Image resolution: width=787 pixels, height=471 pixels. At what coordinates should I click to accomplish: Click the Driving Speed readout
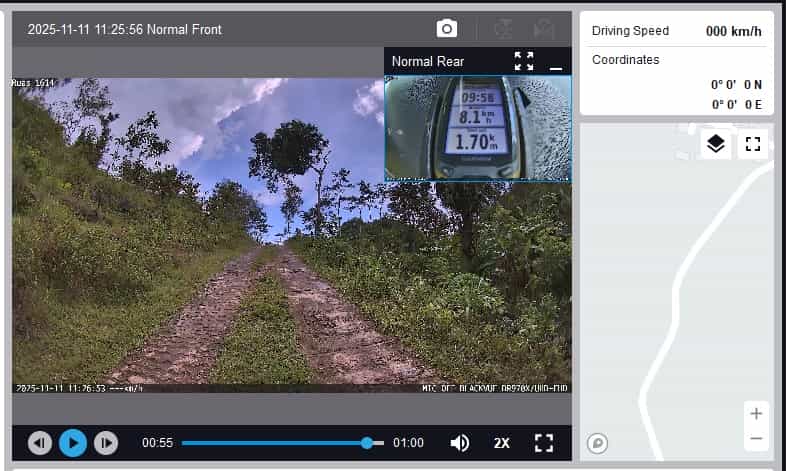676,31
